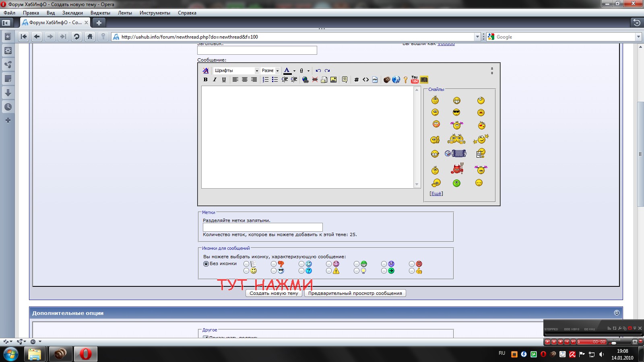Screen dimensions: 644x362
Task: Click the tags input field under 'Метки'
Action: pos(262,227)
